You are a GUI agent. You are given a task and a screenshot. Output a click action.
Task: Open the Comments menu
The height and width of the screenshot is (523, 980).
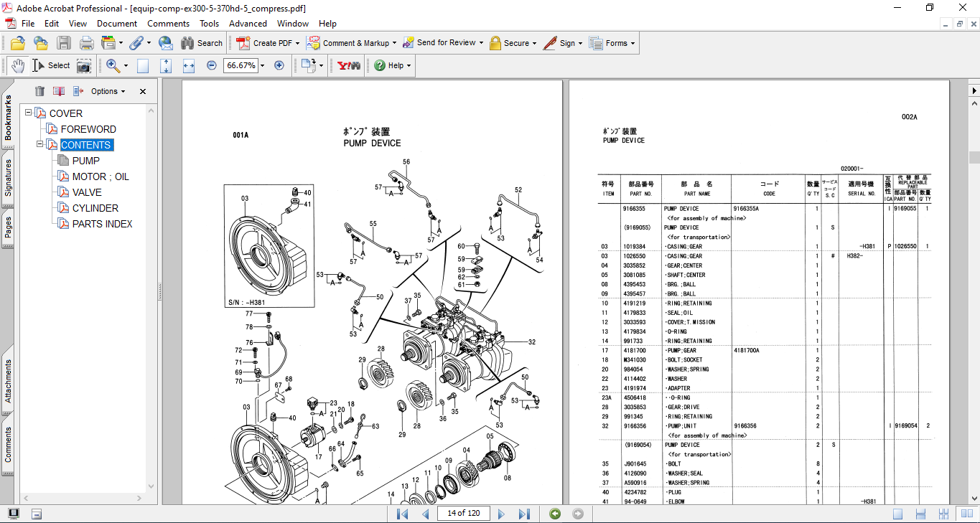click(x=168, y=24)
